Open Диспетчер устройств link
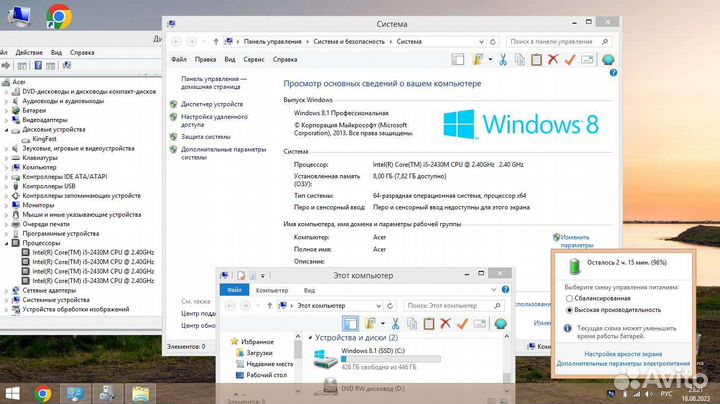The image size is (720, 404). (x=212, y=104)
